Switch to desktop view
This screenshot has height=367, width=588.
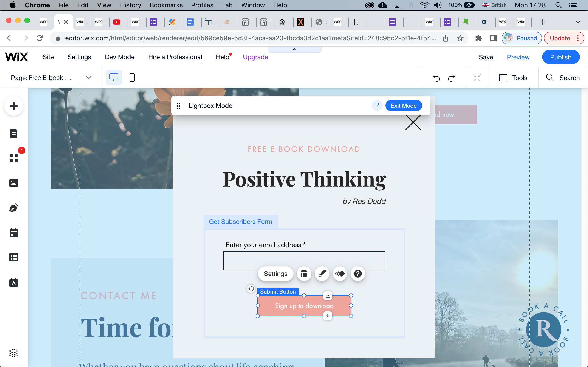113,78
